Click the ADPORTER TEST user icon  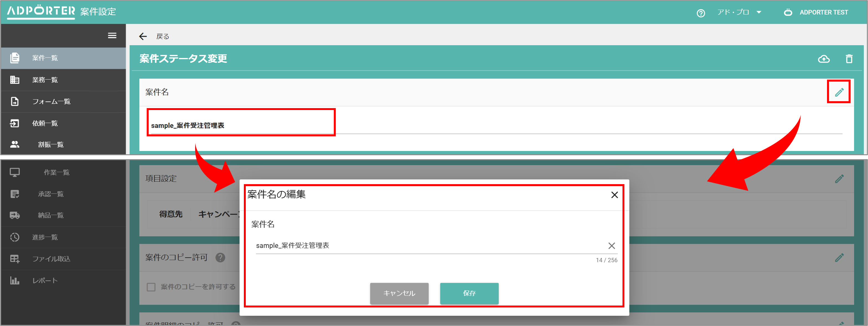coord(788,12)
